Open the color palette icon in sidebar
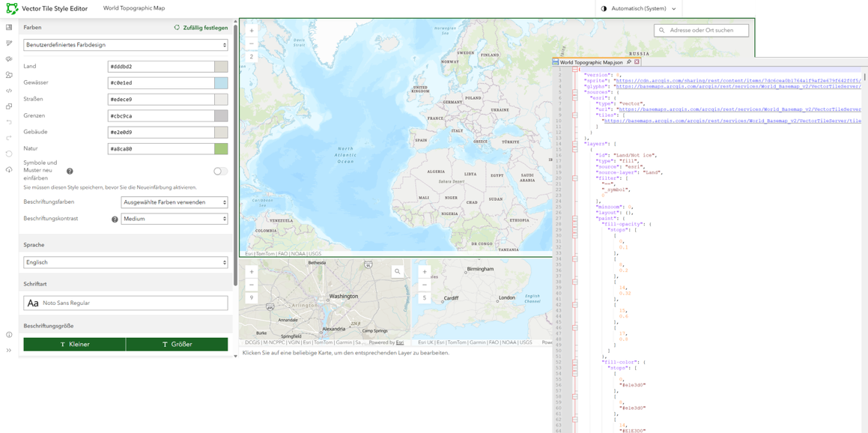Image resolution: width=868 pixels, height=433 pixels. tap(9, 58)
